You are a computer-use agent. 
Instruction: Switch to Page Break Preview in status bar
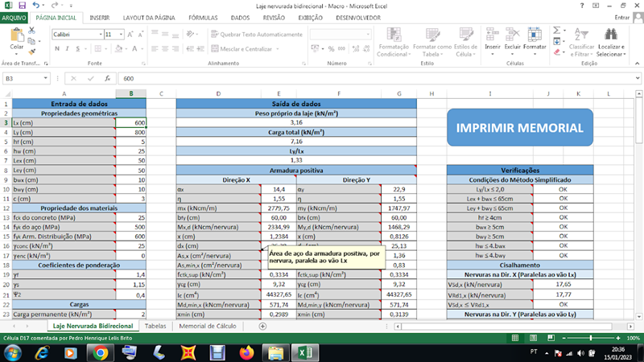[551, 338]
